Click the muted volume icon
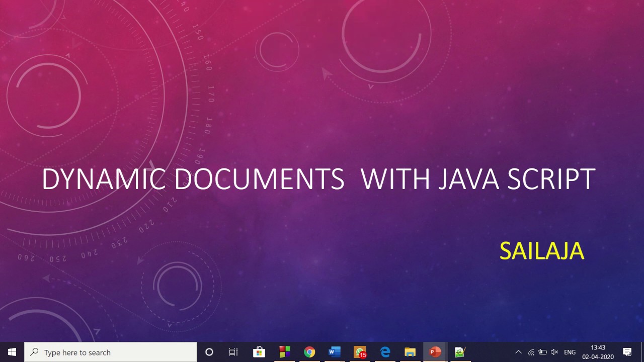 554,352
